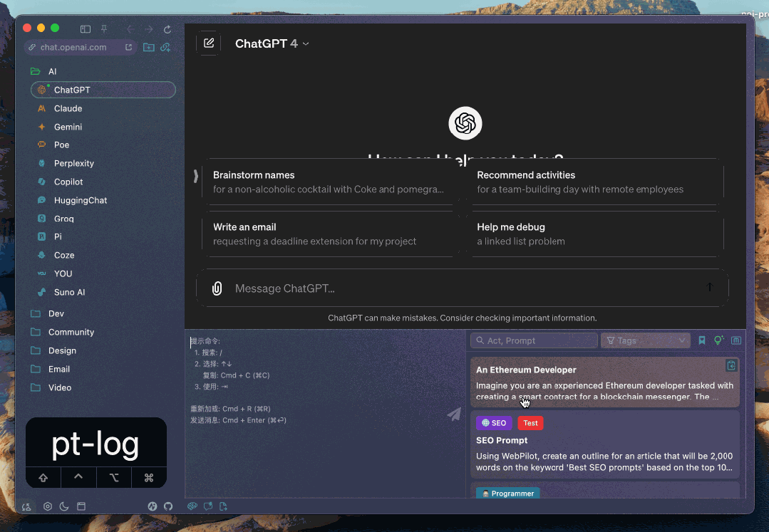Insert the Ethereum Developer prompt via the clipboard icon
Image resolution: width=769 pixels, height=532 pixels.
click(x=731, y=365)
